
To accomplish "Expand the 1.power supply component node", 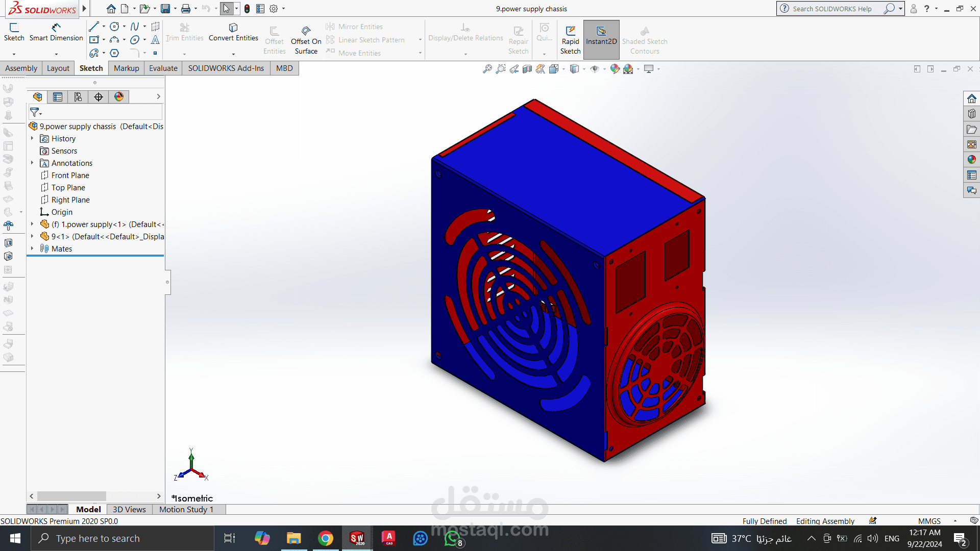I will click(32, 224).
